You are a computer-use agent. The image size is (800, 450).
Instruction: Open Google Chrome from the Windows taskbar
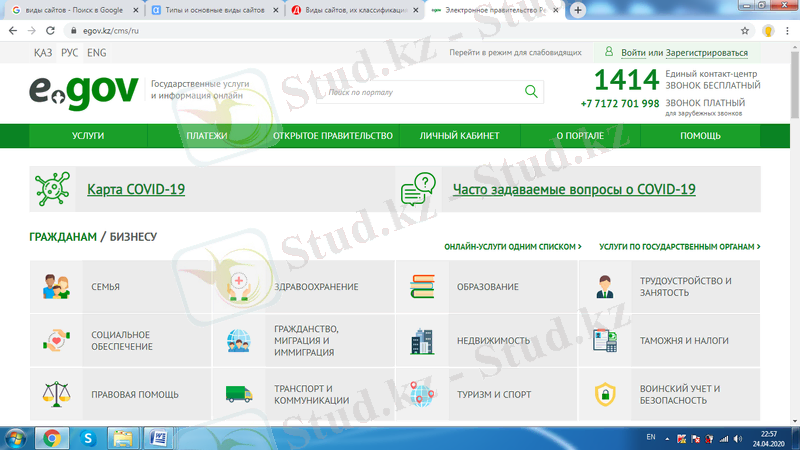point(52,437)
